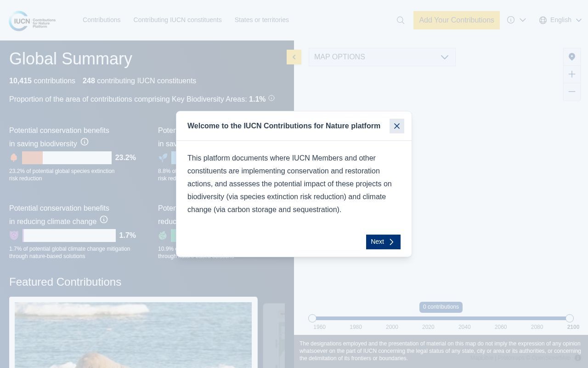Click the 2040 label on the timeline
588x368 pixels.
click(x=464, y=327)
